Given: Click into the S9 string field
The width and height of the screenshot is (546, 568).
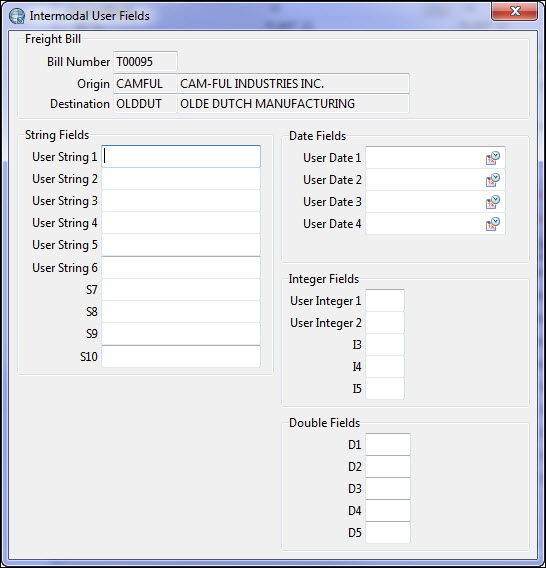Looking at the screenshot, I should click(x=181, y=334).
